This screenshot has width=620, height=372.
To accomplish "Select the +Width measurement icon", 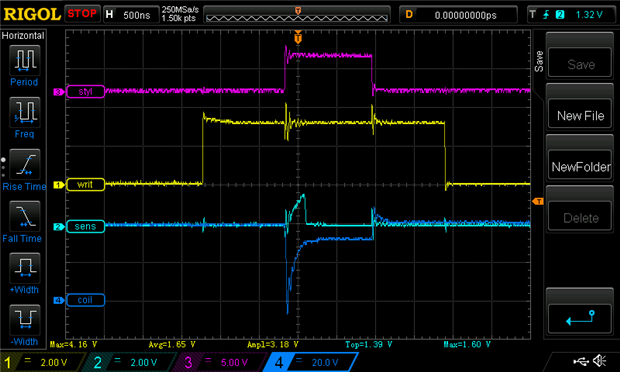I will 25,268.
